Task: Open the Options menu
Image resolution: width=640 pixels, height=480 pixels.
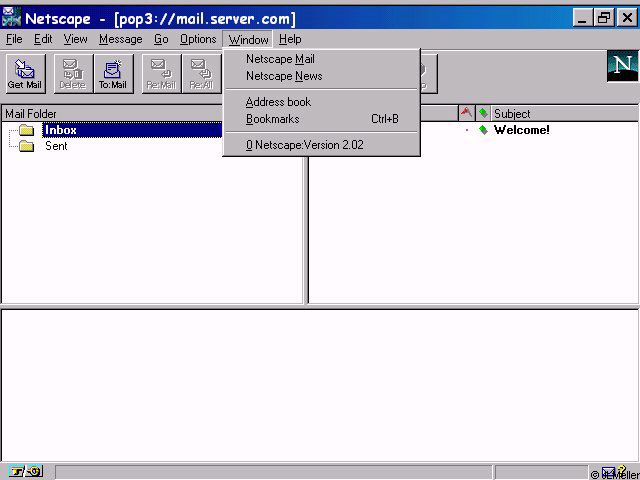Action: click(x=198, y=39)
